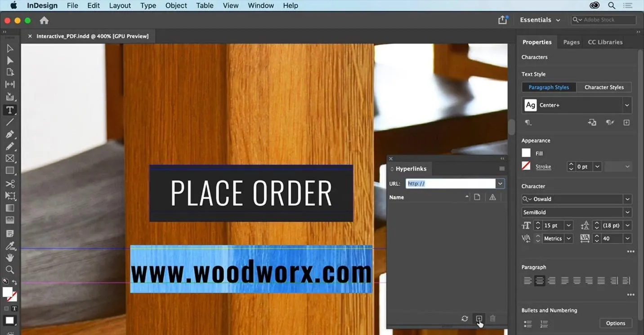
Task: Click the Stroke link in Appearance
Action: tap(543, 167)
